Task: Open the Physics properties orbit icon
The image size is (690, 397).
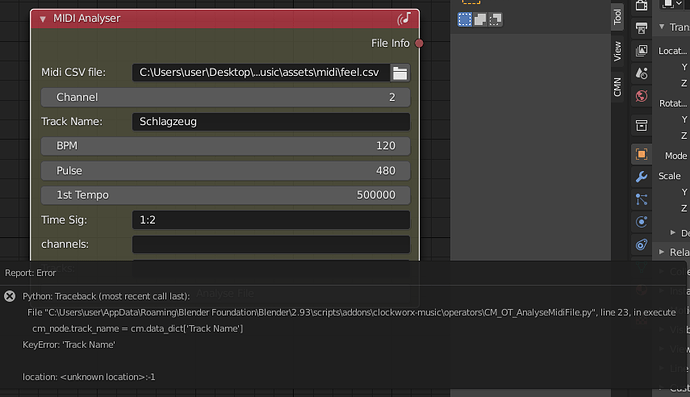Action: [641, 221]
